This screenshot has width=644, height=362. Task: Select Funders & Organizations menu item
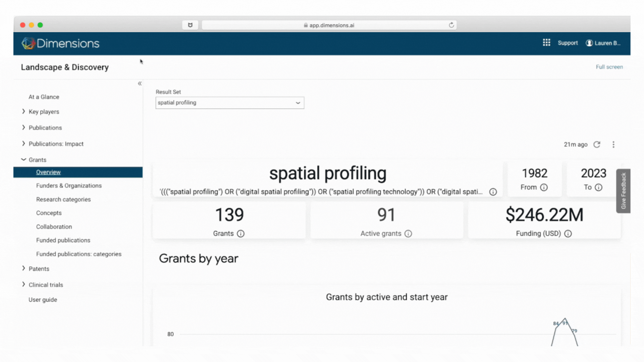tap(69, 186)
